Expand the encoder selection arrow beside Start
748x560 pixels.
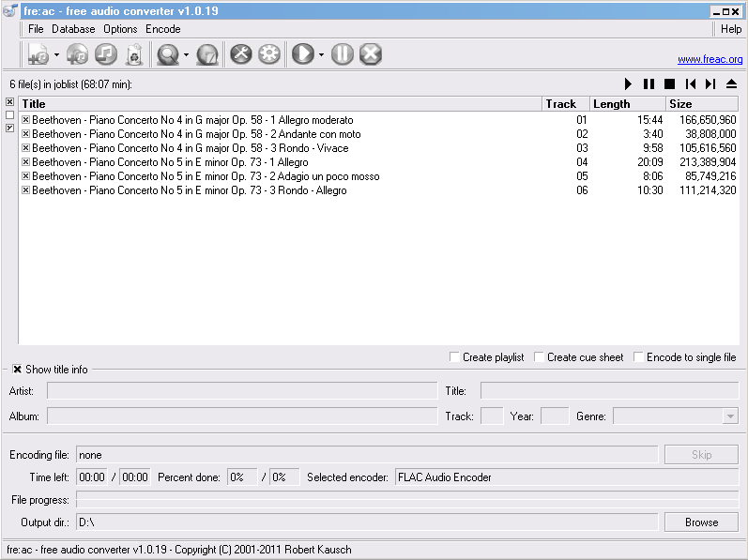(x=322, y=54)
